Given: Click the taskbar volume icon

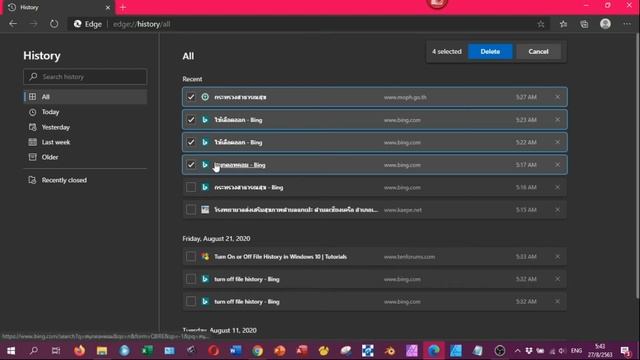Looking at the screenshot, I should coord(562,351).
